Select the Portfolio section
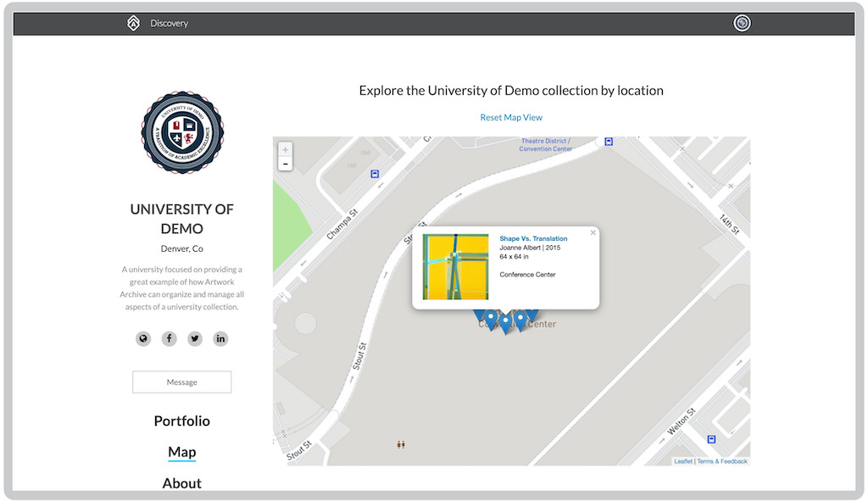The image size is (868, 502). coord(181,421)
